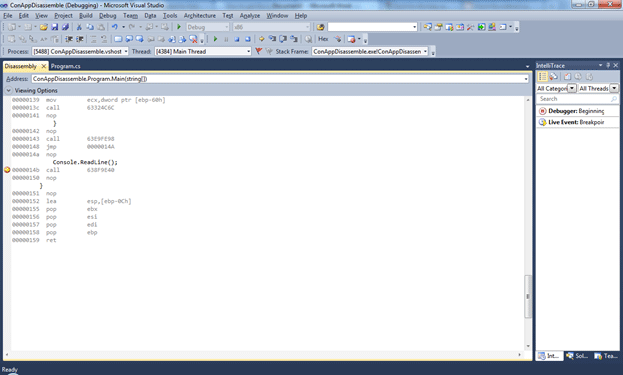Click the Save All icon
Screen dimensions: 623x375
point(65,27)
